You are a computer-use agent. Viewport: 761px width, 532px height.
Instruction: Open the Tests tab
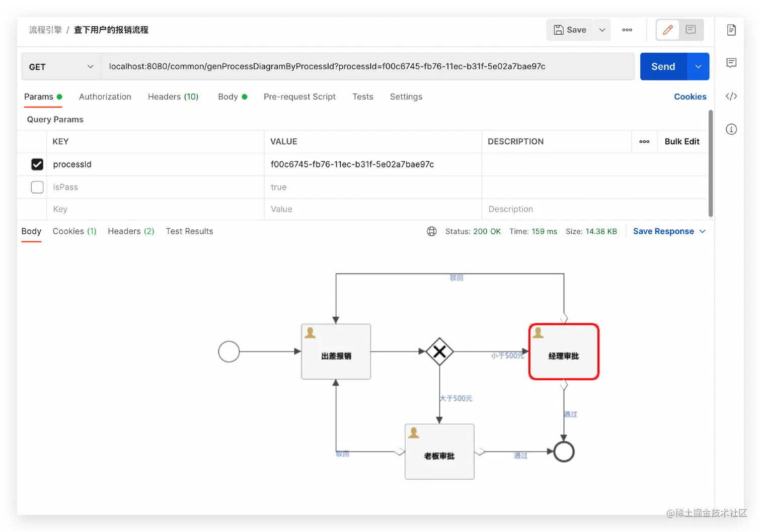pyautogui.click(x=363, y=97)
